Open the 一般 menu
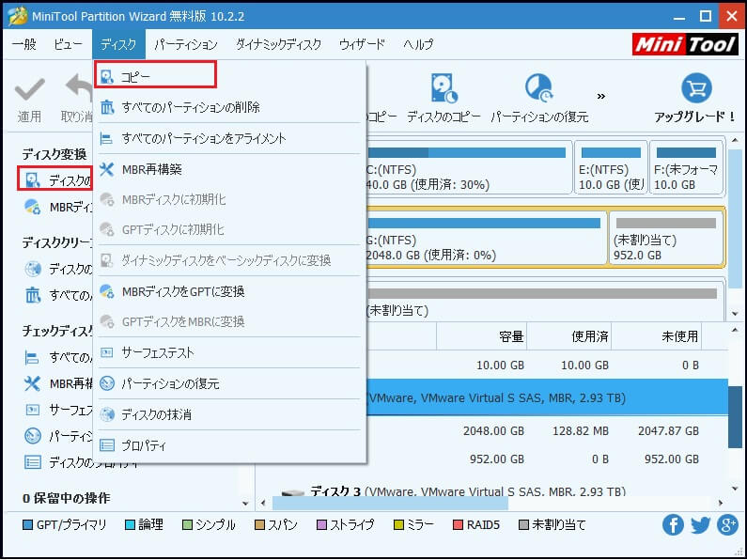 click(x=23, y=44)
